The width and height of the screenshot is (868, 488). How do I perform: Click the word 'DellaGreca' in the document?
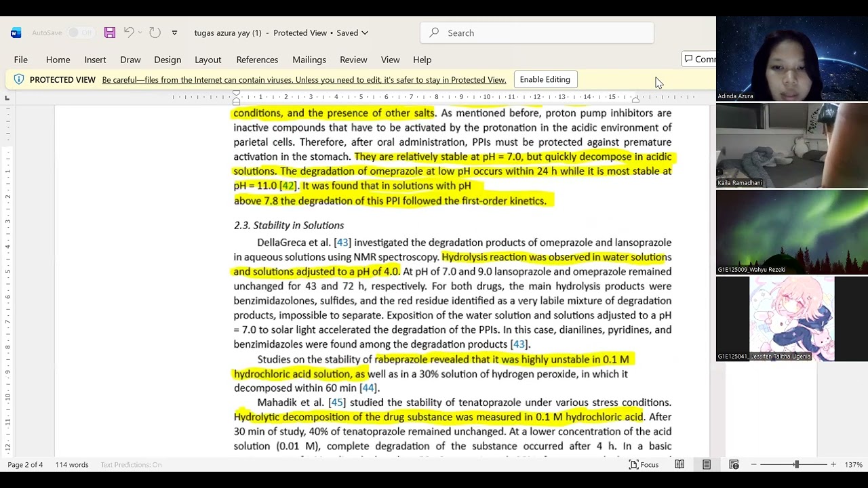[x=281, y=243]
